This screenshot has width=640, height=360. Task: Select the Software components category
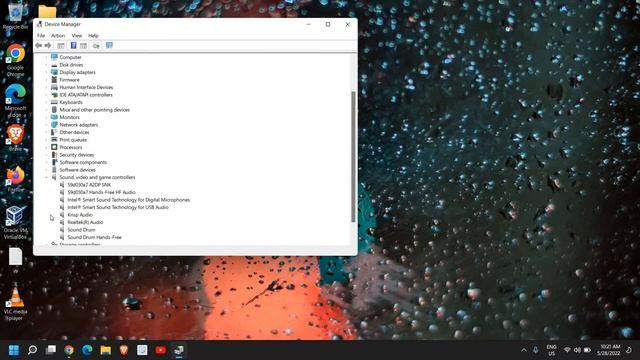[x=83, y=162]
